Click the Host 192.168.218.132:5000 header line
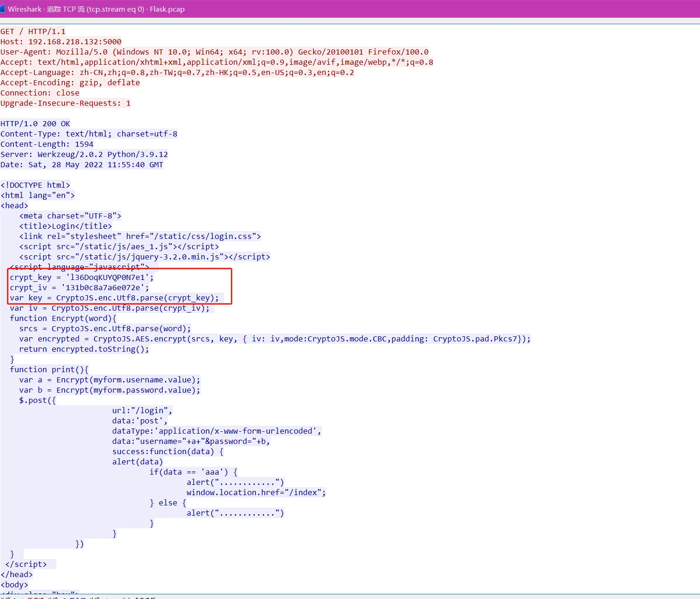 61,41
